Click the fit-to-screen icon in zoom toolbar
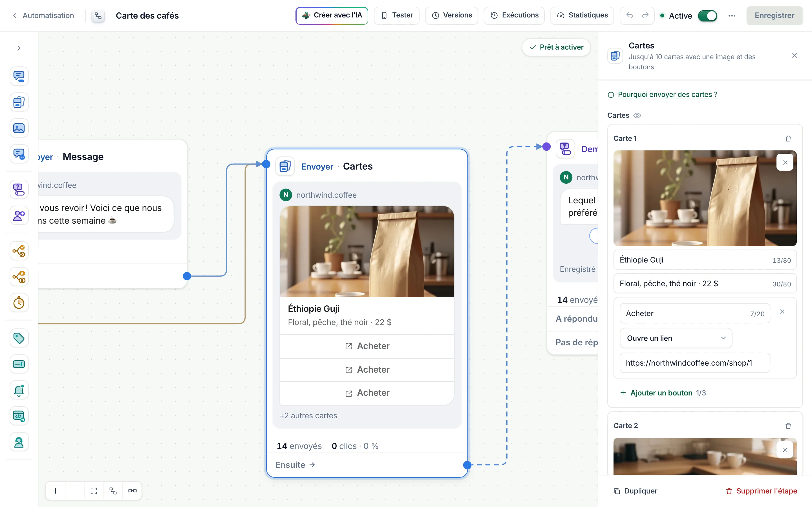This screenshot has width=812, height=507. pyautogui.click(x=94, y=491)
